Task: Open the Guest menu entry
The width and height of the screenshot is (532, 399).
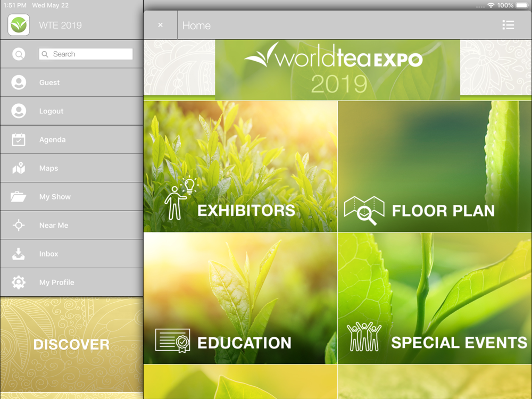Action: (x=72, y=82)
